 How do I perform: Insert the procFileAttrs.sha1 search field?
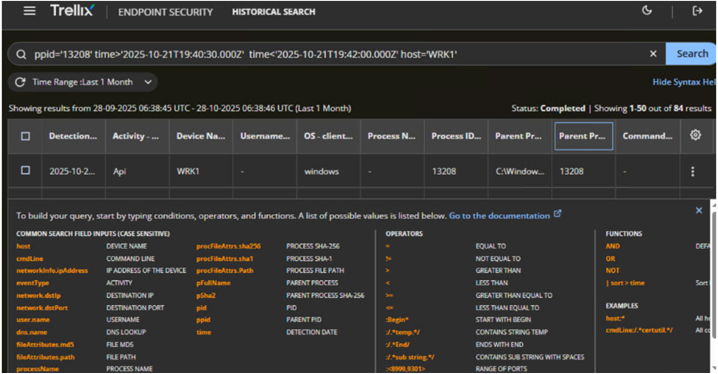[225, 259]
